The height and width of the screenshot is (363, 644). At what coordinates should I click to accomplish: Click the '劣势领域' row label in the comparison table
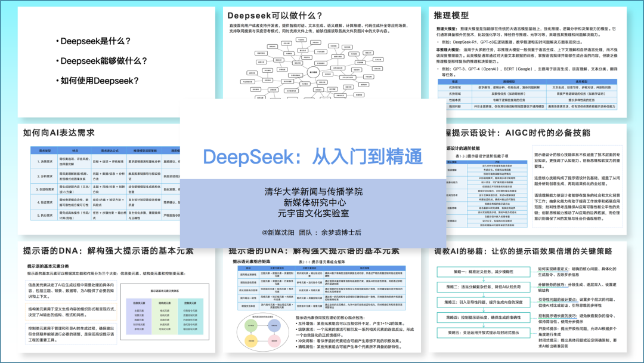(x=454, y=94)
